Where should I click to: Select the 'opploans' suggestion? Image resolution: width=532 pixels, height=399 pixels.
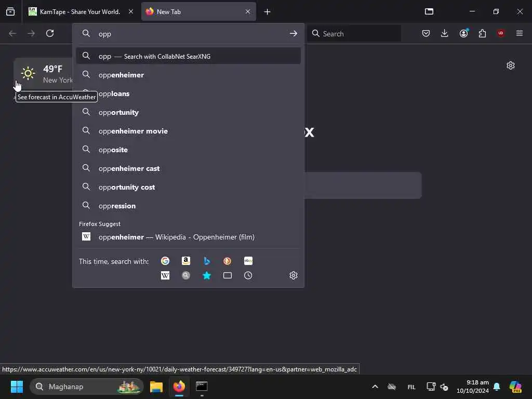click(x=188, y=94)
